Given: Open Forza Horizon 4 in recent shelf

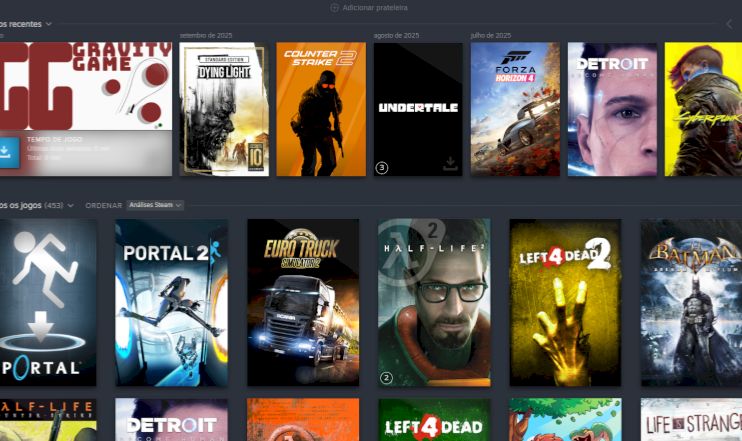Looking at the screenshot, I should 515,109.
